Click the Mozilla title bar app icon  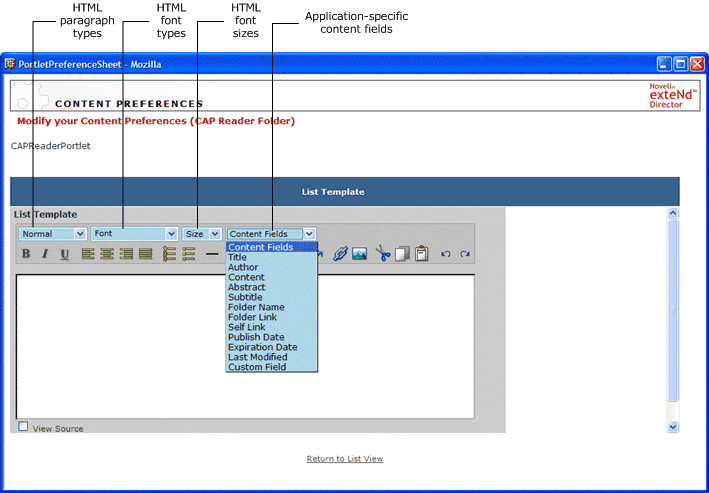pos(10,64)
